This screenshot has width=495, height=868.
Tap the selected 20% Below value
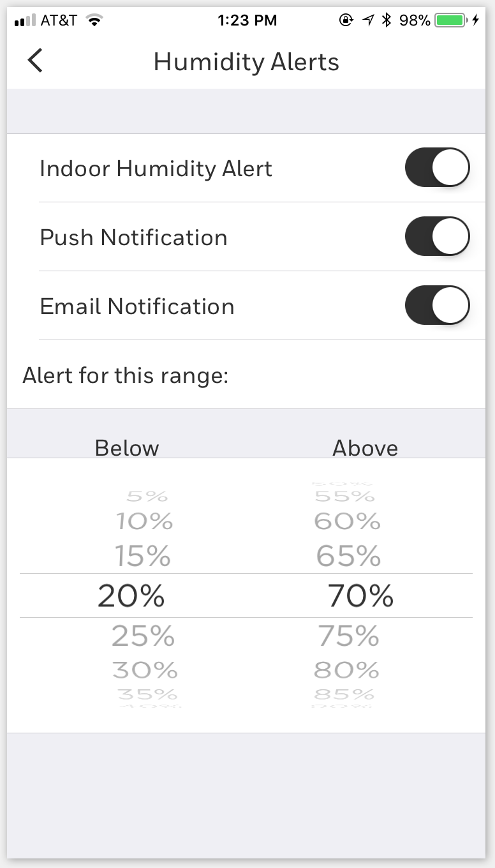coord(131,596)
